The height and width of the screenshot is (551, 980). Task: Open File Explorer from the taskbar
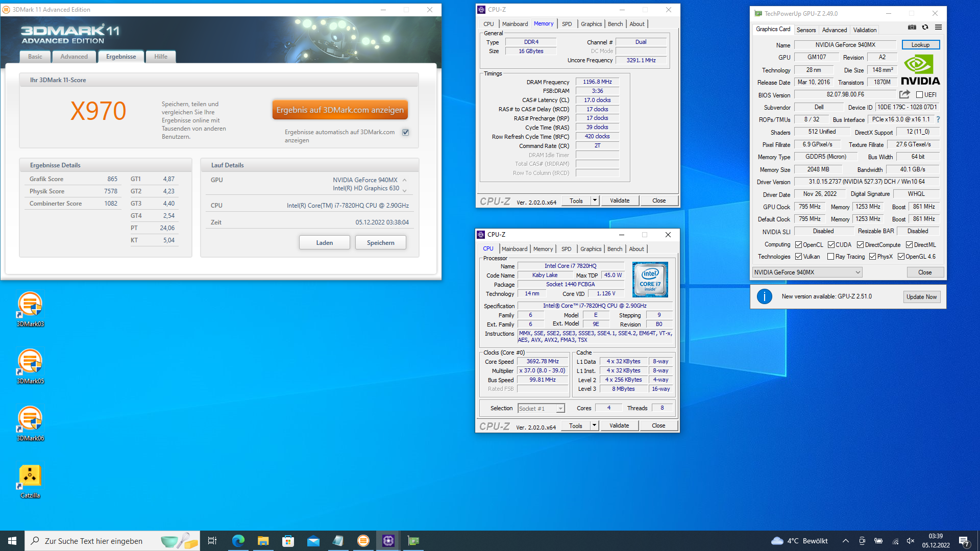click(x=263, y=541)
